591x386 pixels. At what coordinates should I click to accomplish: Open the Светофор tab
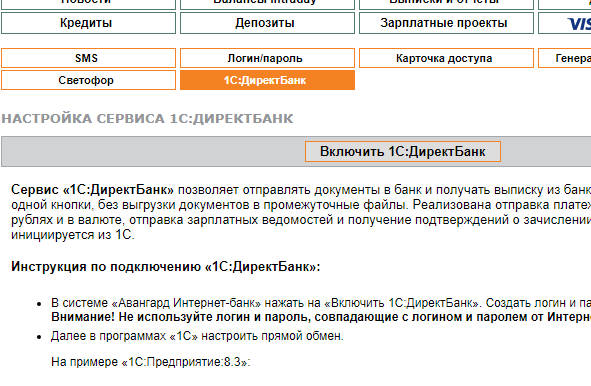coord(88,80)
